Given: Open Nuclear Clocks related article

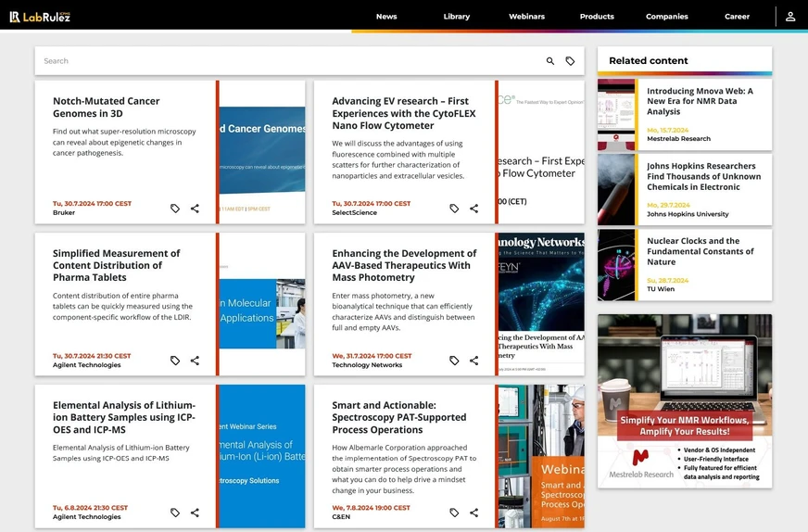Looking at the screenshot, I should coord(700,251).
